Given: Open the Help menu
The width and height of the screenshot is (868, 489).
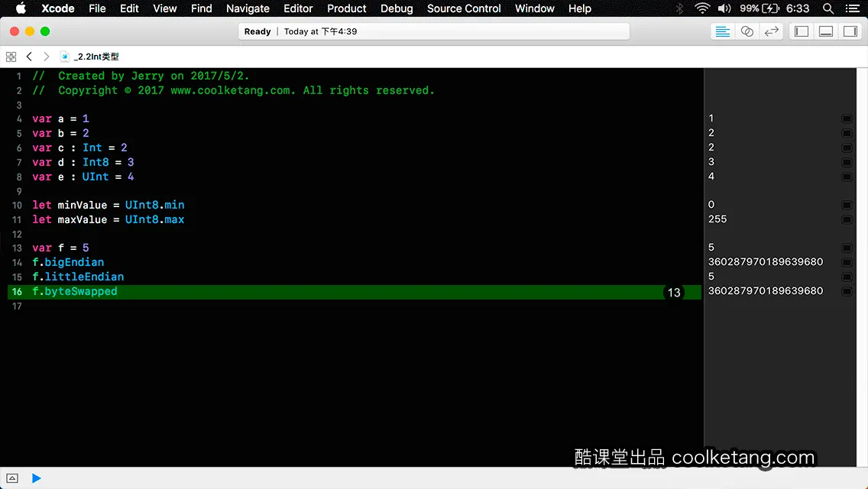Looking at the screenshot, I should (580, 8).
